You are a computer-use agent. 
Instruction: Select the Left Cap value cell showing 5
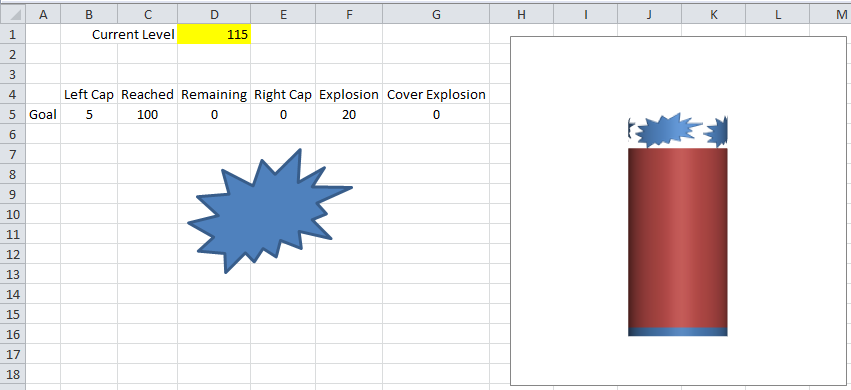click(x=89, y=114)
